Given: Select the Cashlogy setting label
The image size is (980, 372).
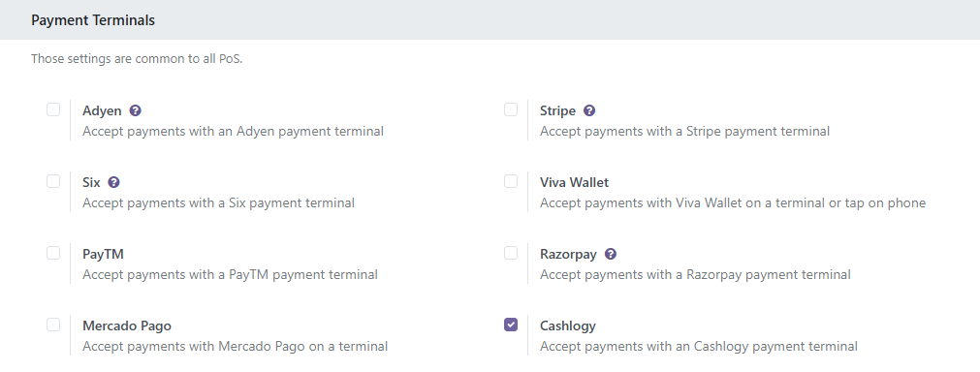Looking at the screenshot, I should 568,326.
